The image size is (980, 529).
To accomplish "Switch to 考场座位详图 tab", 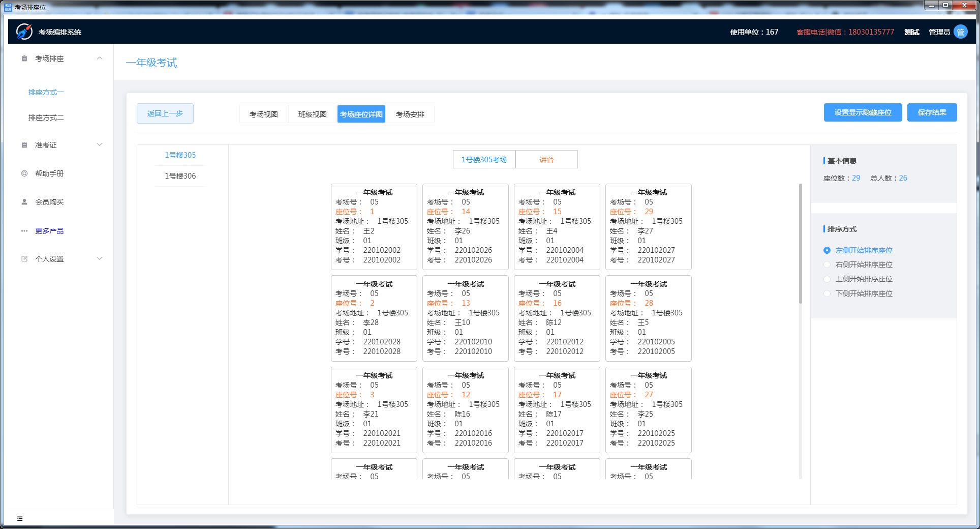I will [361, 114].
